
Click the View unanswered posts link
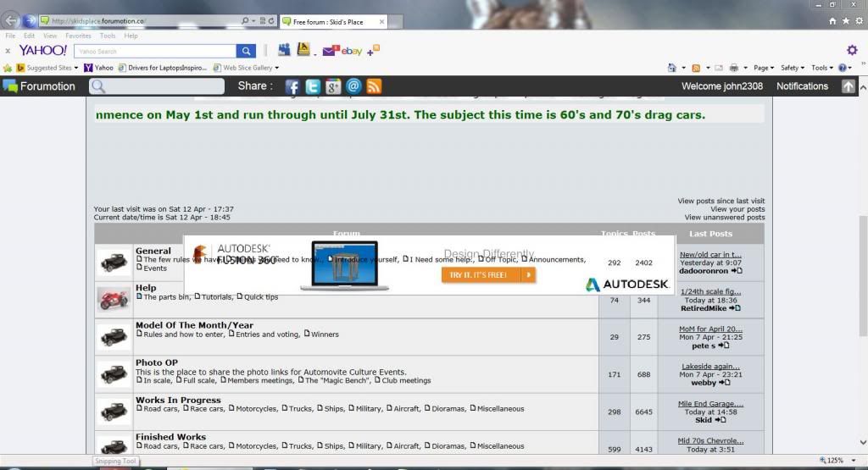tap(725, 218)
